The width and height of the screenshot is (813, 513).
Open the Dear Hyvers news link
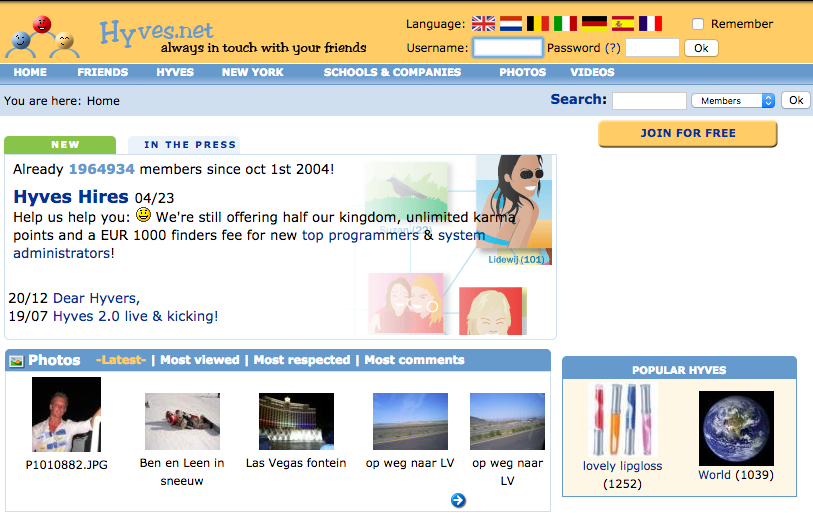(x=96, y=298)
